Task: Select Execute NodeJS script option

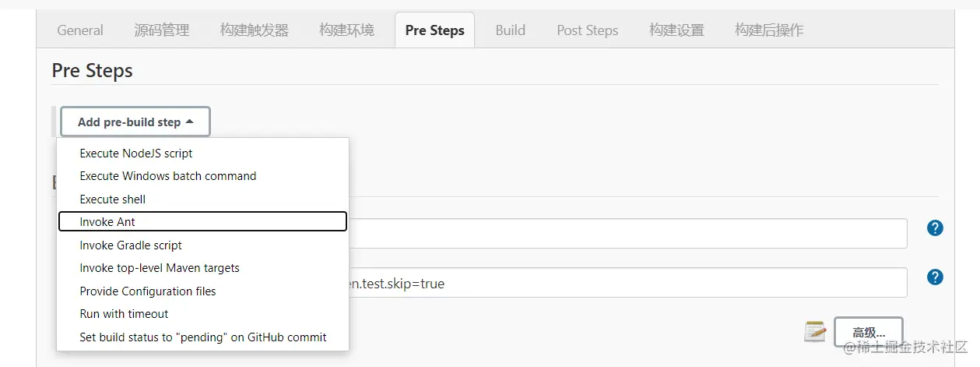Action: (x=136, y=154)
